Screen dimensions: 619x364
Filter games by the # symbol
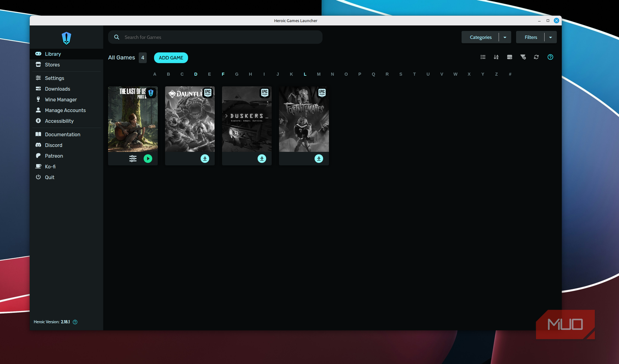pos(510,74)
